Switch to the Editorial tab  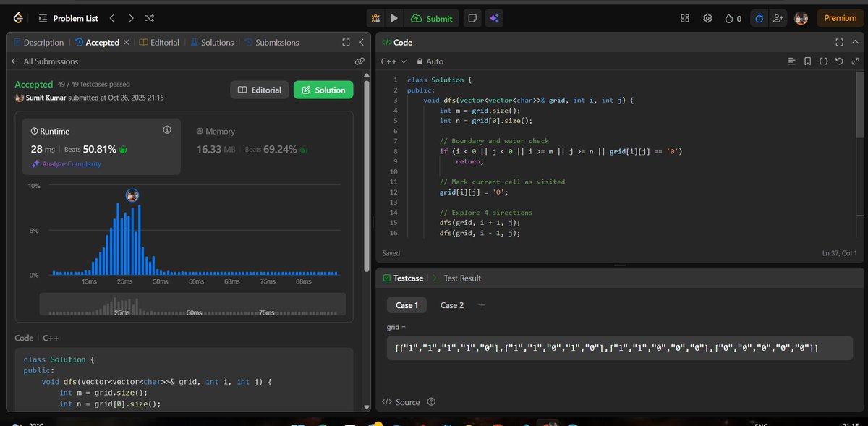pos(159,43)
